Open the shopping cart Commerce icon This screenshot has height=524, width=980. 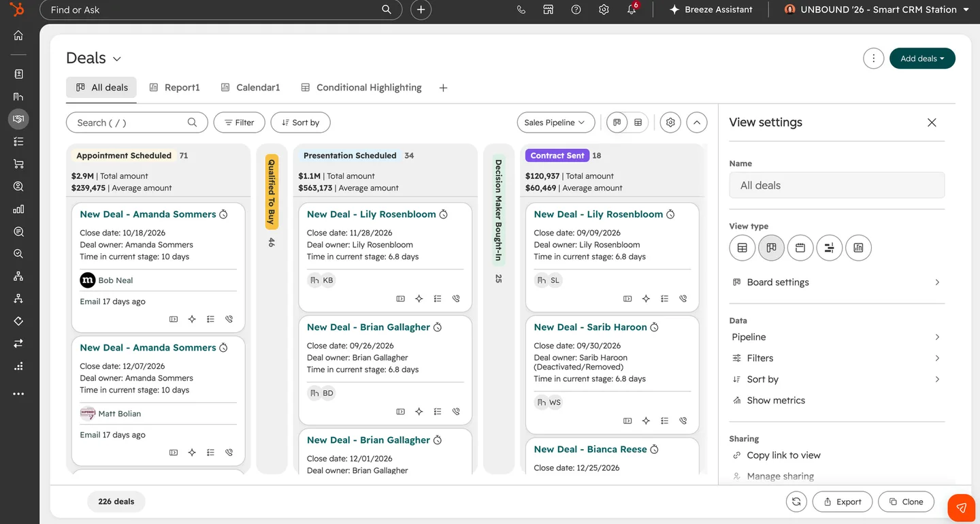[x=18, y=164]
